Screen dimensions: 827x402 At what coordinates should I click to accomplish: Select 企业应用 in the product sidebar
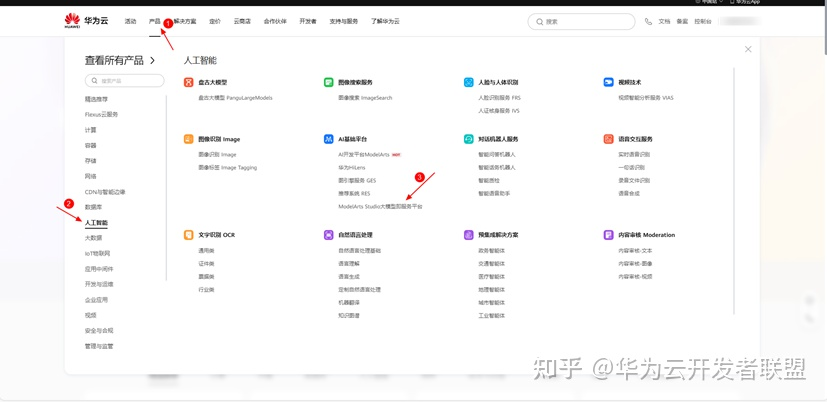point(96,300)
